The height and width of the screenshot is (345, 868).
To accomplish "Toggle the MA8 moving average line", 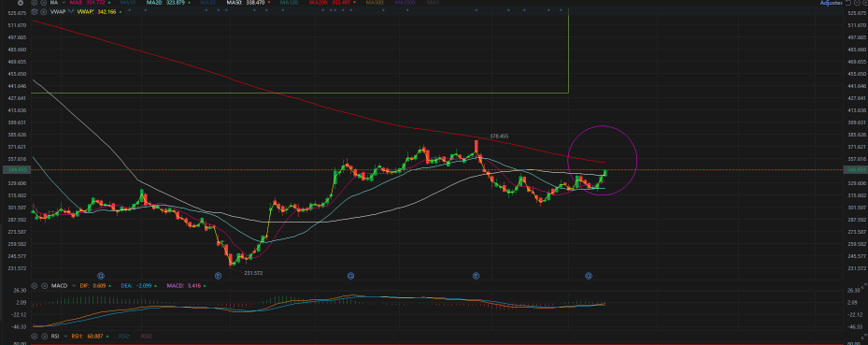I will click(x=88, y=3).
